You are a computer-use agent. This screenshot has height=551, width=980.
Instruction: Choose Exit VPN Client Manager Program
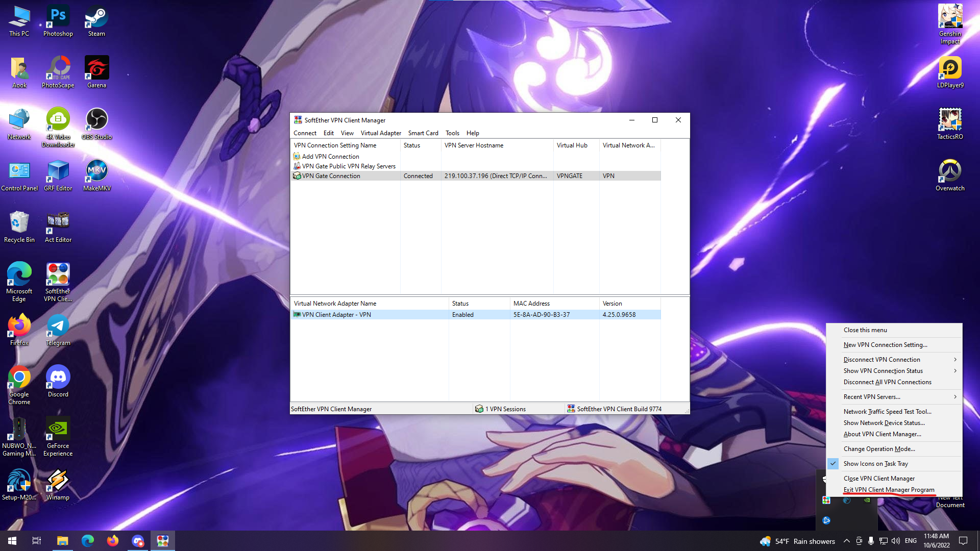(x=894, y=490)
